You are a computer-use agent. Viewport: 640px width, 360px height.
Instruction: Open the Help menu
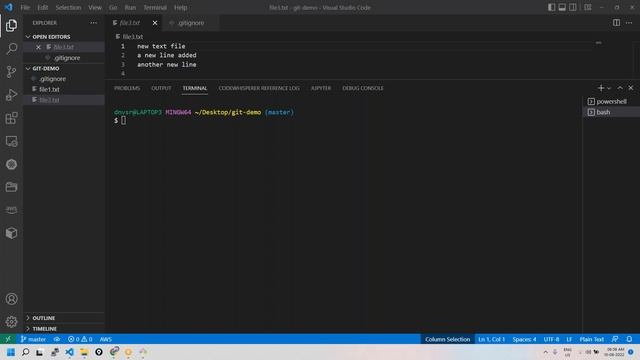[180, 7]
